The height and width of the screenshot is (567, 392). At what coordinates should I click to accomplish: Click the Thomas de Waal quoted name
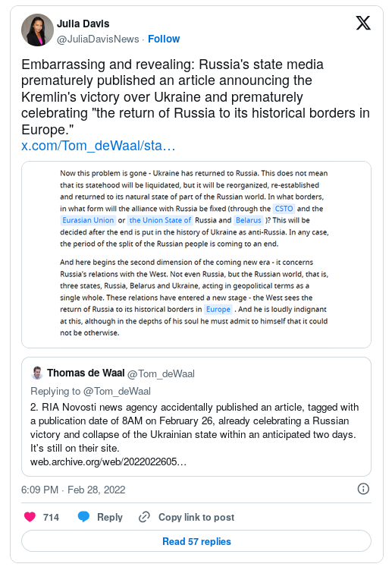[86, 373]
